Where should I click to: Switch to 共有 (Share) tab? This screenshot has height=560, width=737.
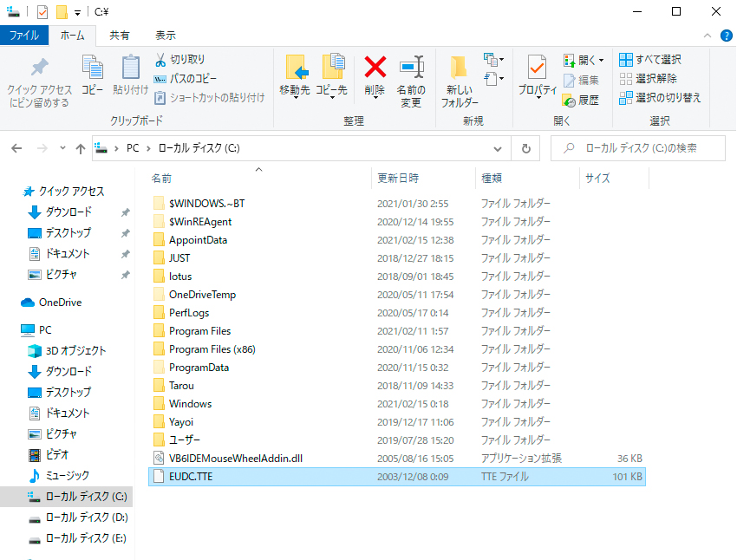[x=120, y=36]
